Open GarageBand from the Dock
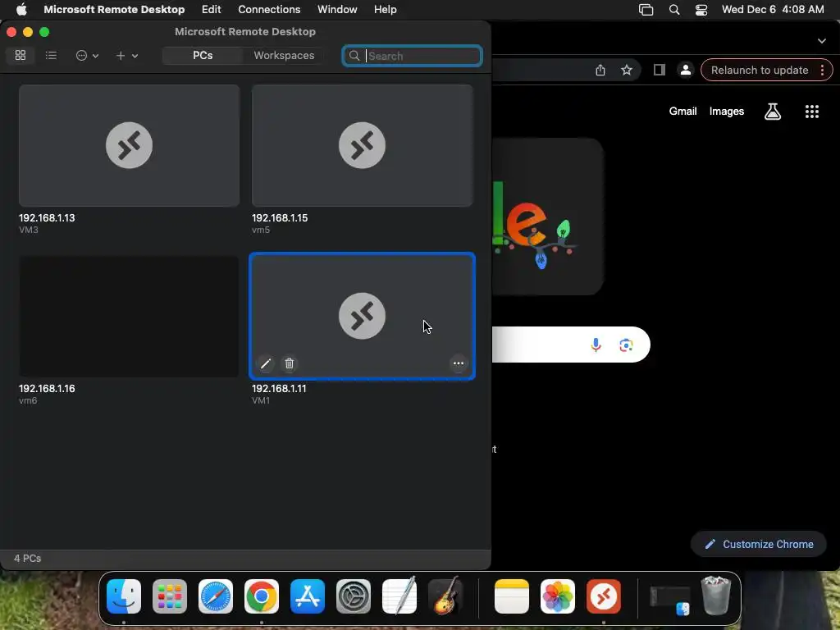Viewport: 840px width, 630px height. coord(445,596)
